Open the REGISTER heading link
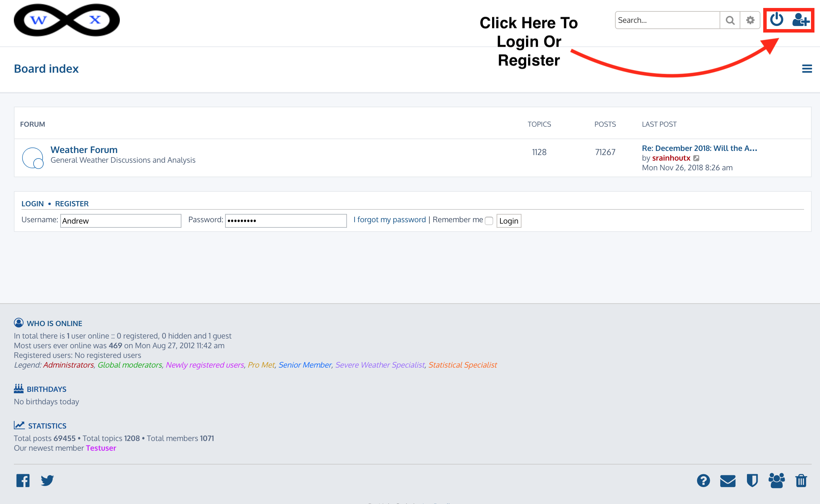Screen dimensions: 820x504 pos(72,204)
